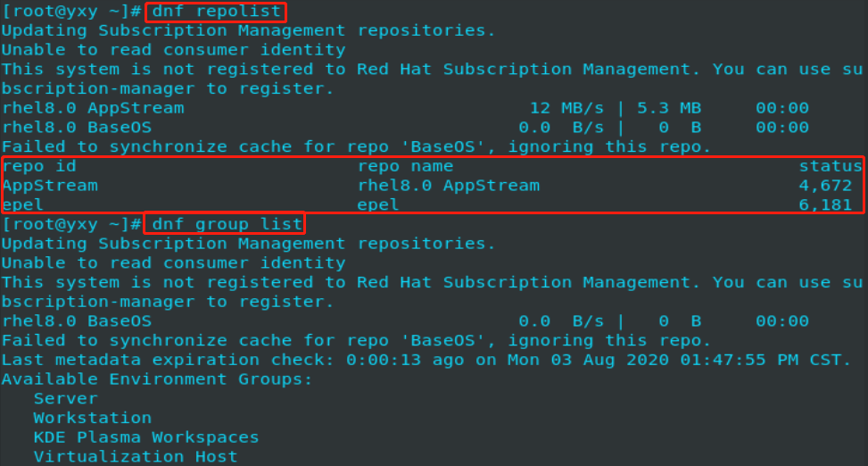868x466 pixels.
Task: Click the 'Server' environment group
Action: (66, 399)
